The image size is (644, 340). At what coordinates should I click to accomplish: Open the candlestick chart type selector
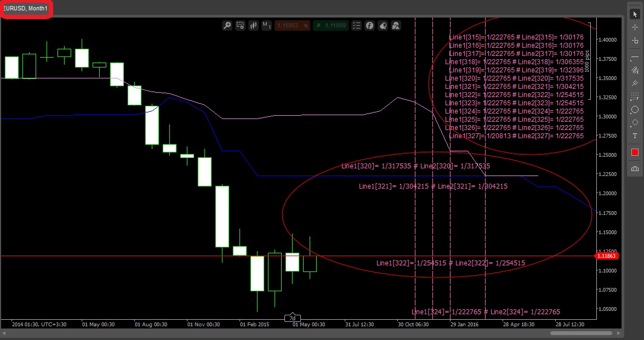point(254,25)
